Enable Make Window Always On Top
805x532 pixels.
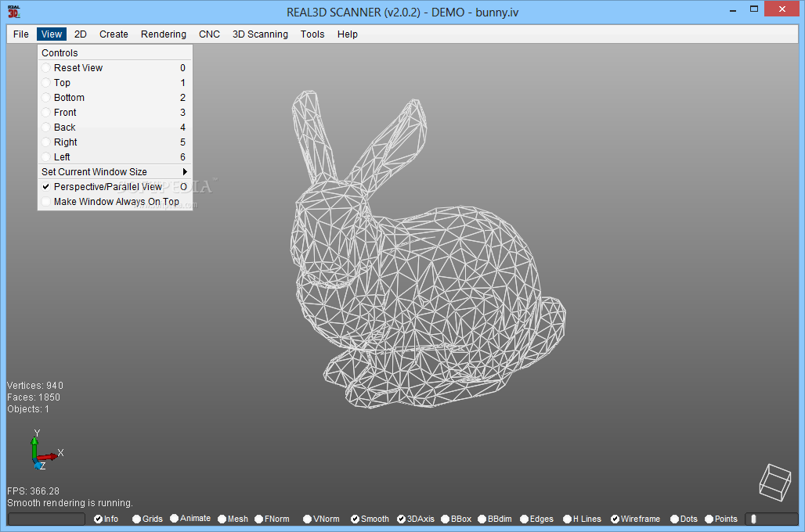coord(115,202)
